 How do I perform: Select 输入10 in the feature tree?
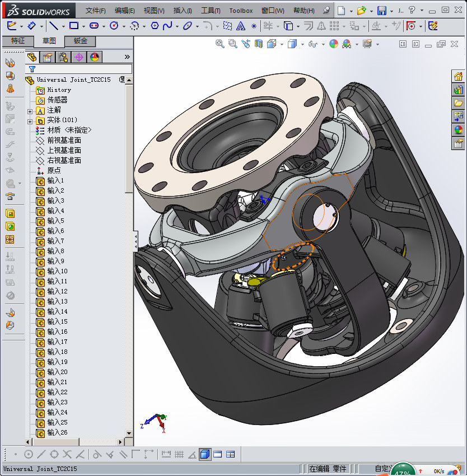(x=57, y=272)
